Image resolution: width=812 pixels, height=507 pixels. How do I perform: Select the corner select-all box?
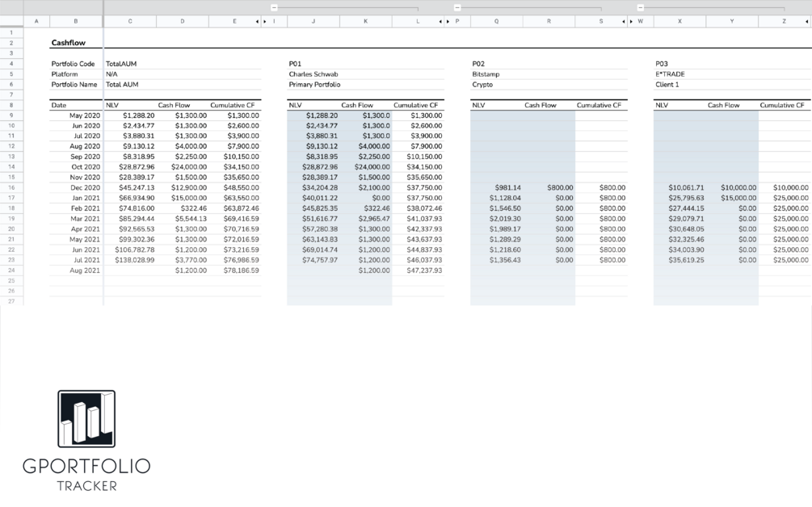(11, 21)
